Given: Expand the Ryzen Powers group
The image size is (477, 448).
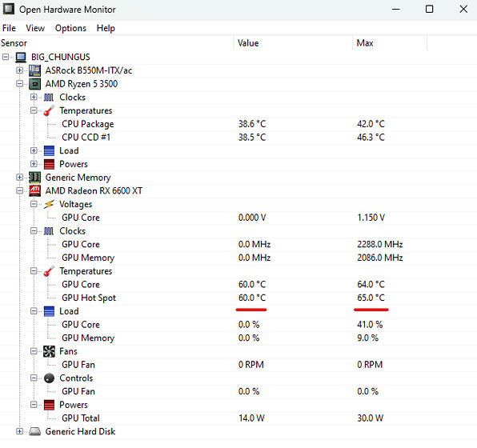Looking at the screenshot, I should point(34,164).
